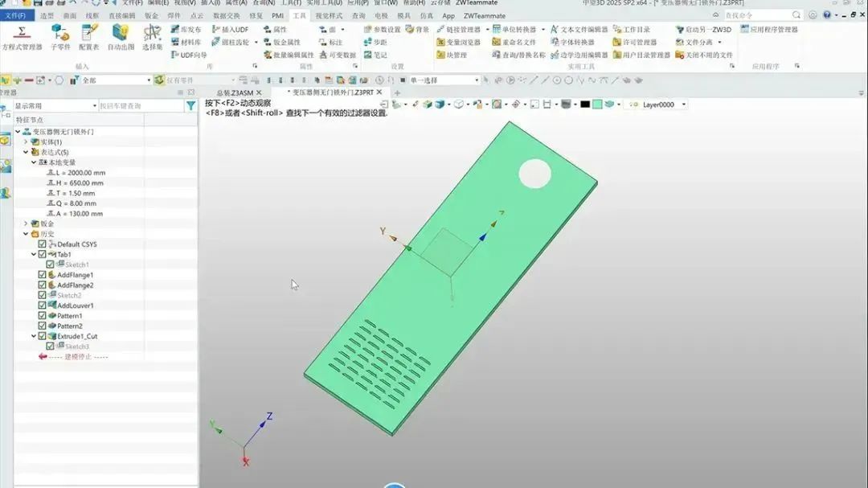Open the 选择集 selection set tool
Screen dimensions: 868x488
coord(152,36)
